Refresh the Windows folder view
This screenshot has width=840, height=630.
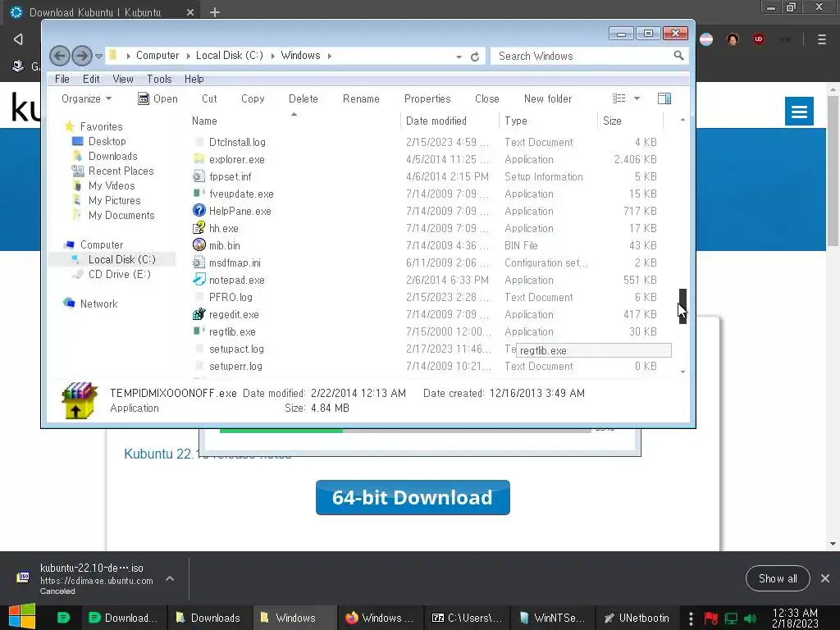(x=475, y=57)
